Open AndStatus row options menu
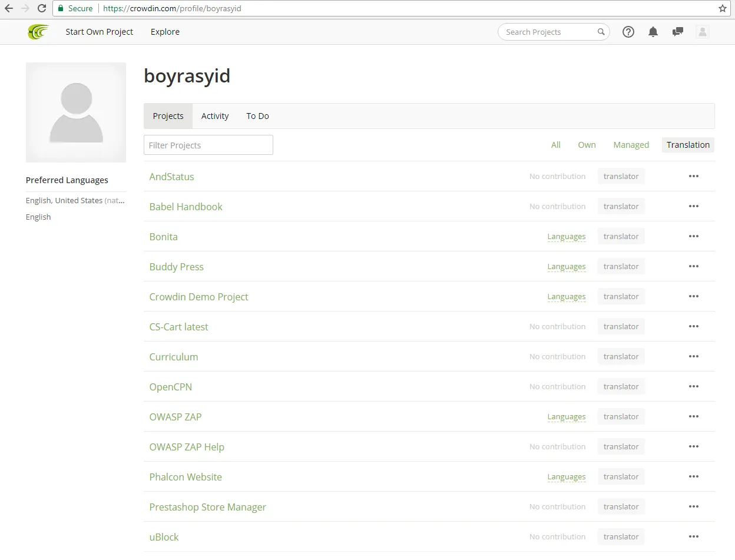Viewport: 735px width, 560px height. (693, 176)
